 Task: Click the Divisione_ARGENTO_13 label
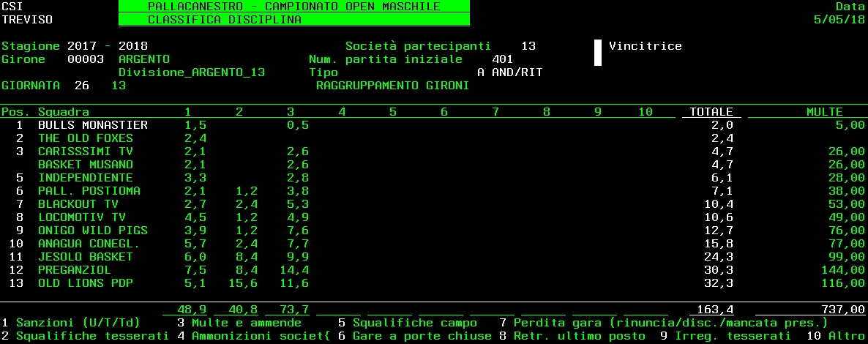click(192, 72)
